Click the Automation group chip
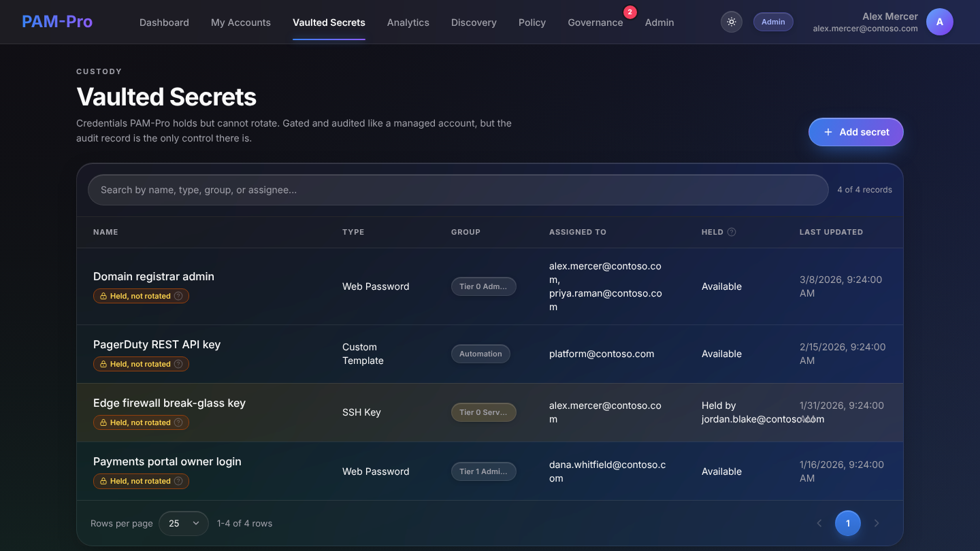Viewport: 980px width, 551px height. coord(480,354)
